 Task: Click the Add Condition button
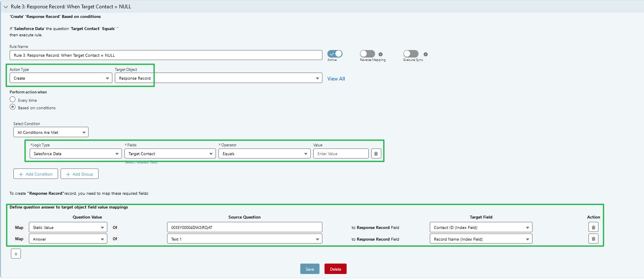[x=35, y=173]
